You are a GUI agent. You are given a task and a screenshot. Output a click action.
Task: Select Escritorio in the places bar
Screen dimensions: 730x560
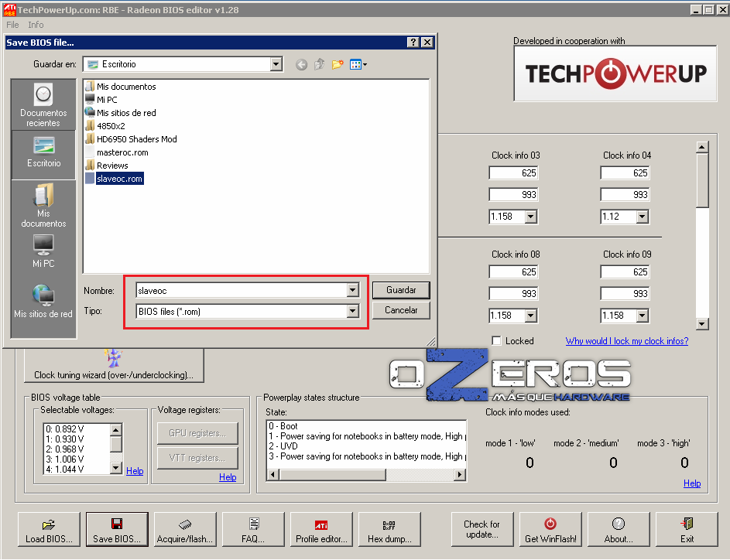pyautogui.click(x=43, y=153)
